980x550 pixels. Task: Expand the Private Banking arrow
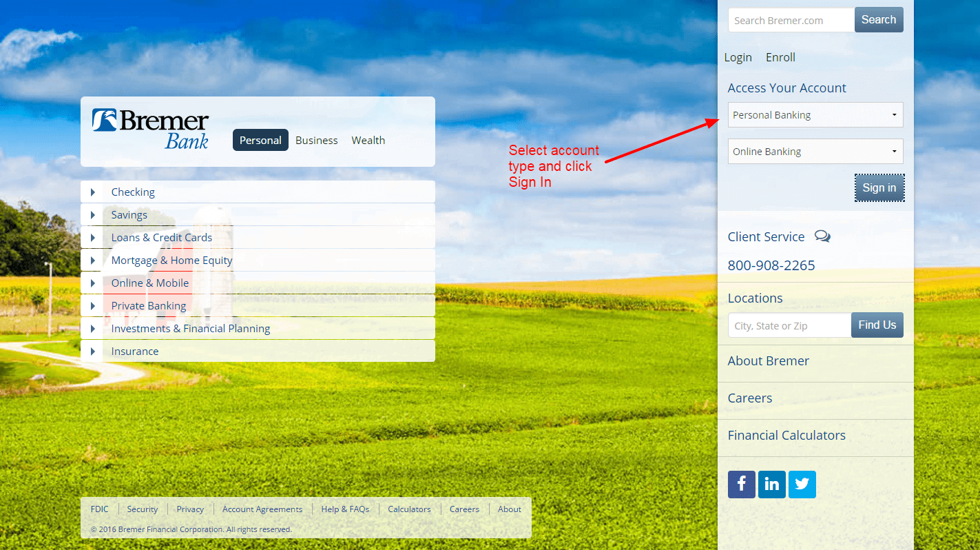pos(93,306)
